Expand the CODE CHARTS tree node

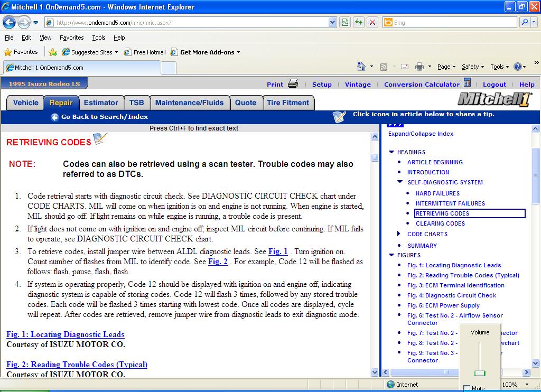[x=399, y=234]
